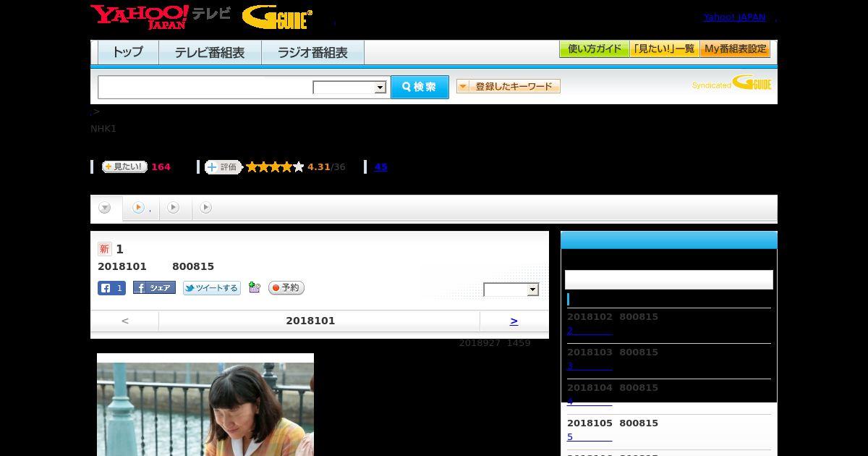Expand 登録したキーワード list

tap(509, 86)
